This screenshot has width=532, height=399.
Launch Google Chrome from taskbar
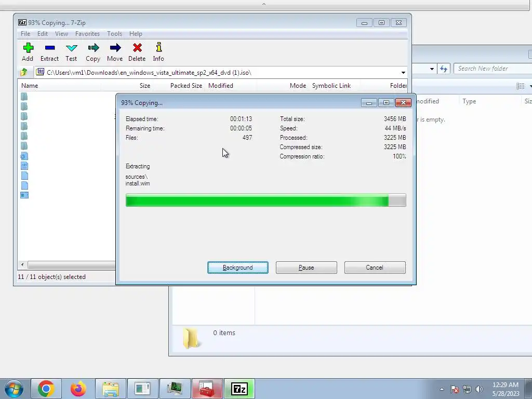46,389
